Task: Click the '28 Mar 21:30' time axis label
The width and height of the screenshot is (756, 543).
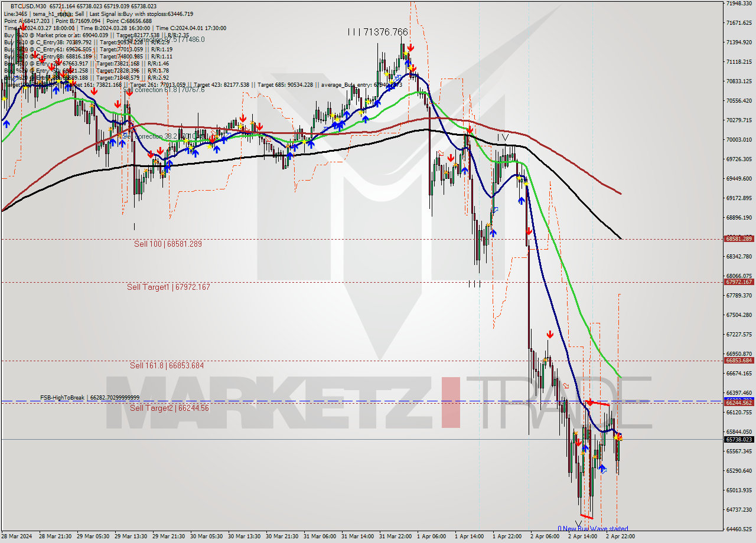Action: click(56, 537)
